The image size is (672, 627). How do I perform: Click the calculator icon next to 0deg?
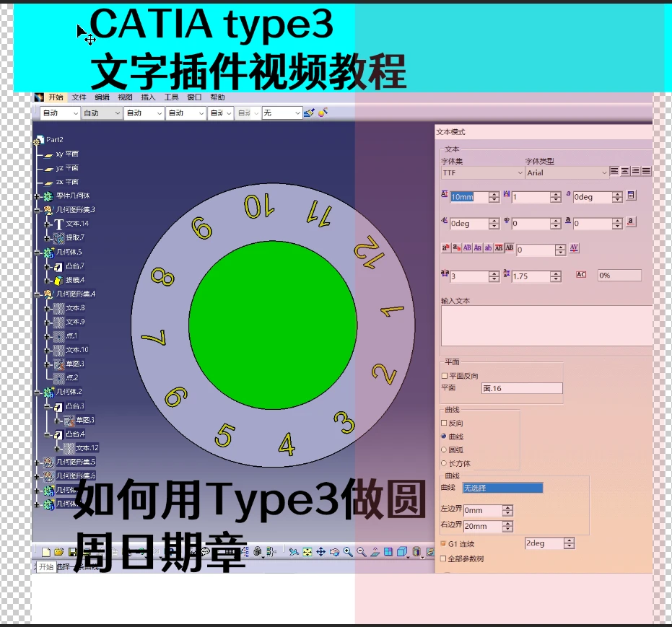[631, 196]
